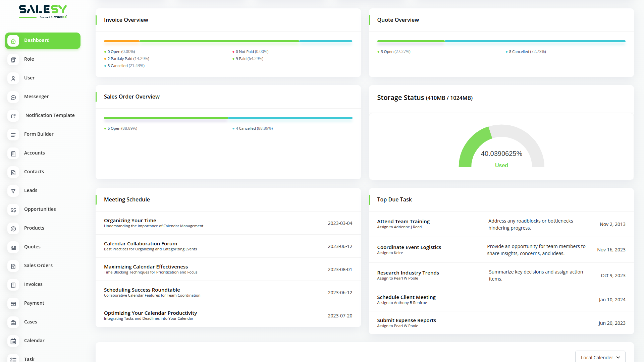The width and height of the screenshot is (644, 362).
Task: Select the Opportunities dollar icon
Action: [x=13, y=210]
